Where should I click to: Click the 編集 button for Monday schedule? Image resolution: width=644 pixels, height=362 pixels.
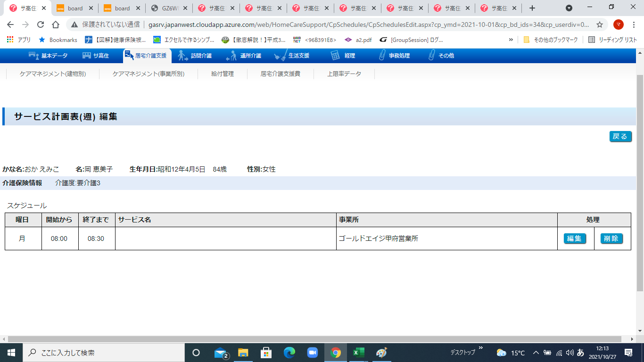click(575, 239)
